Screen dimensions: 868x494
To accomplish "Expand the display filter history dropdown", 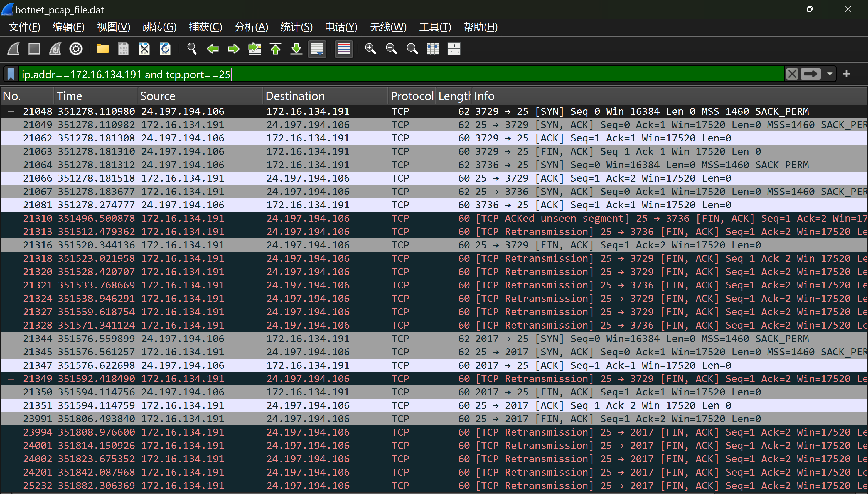I will point(830,74).
